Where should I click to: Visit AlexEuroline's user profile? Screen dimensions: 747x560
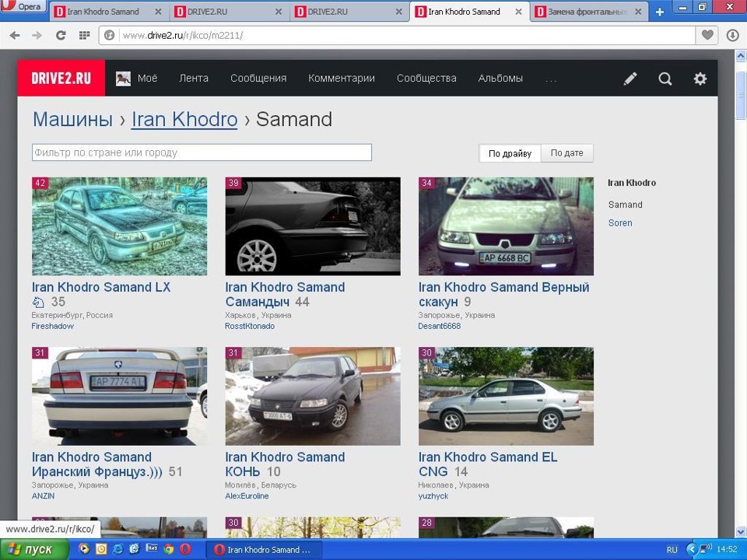coord(247,495)
